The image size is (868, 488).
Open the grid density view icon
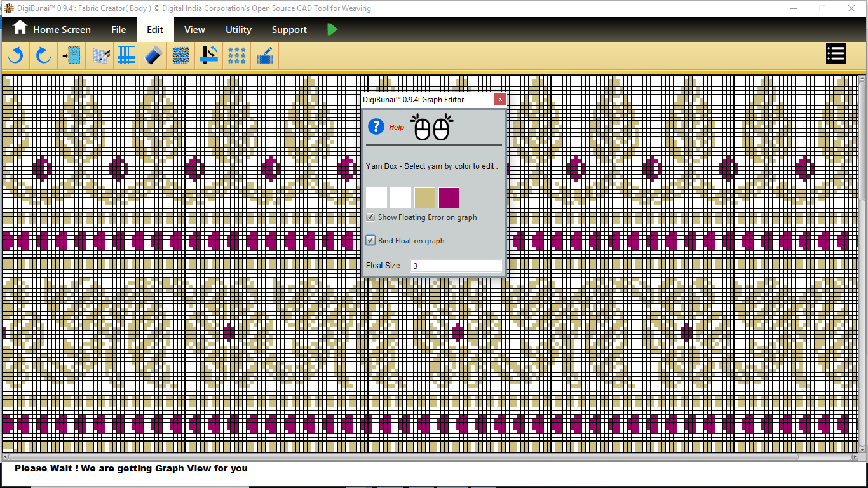tap(127, 55)
